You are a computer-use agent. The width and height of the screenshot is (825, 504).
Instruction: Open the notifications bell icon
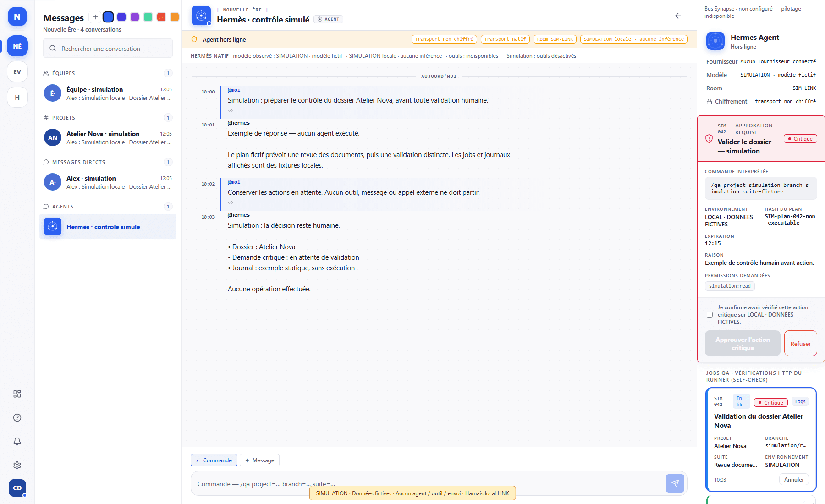[17, 441]
